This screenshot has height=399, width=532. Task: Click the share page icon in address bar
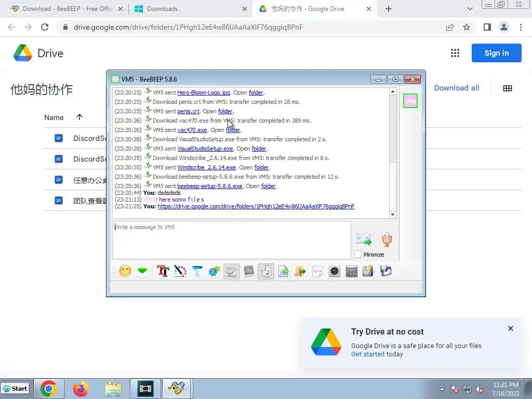(450, 27)
